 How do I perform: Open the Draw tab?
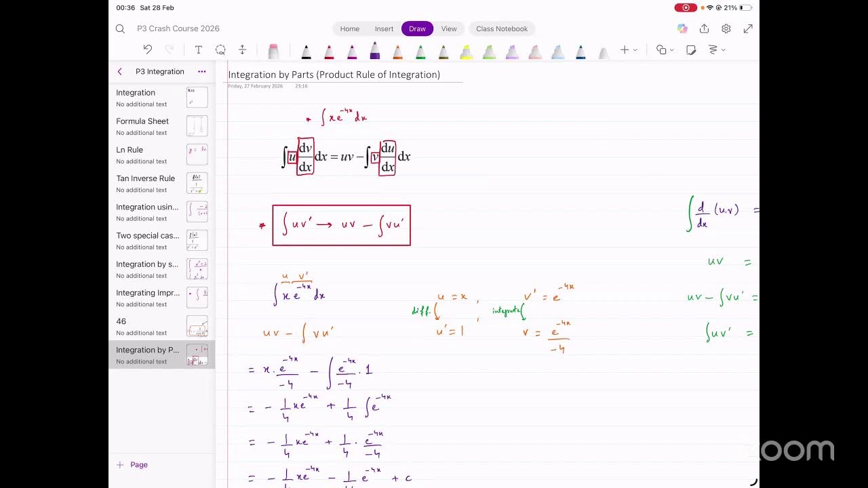click(417, 28)
